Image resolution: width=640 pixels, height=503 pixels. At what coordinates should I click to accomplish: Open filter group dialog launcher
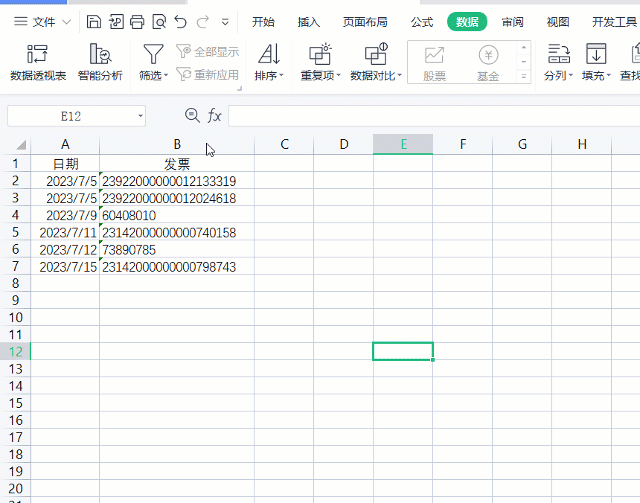(x=240, y=88)
